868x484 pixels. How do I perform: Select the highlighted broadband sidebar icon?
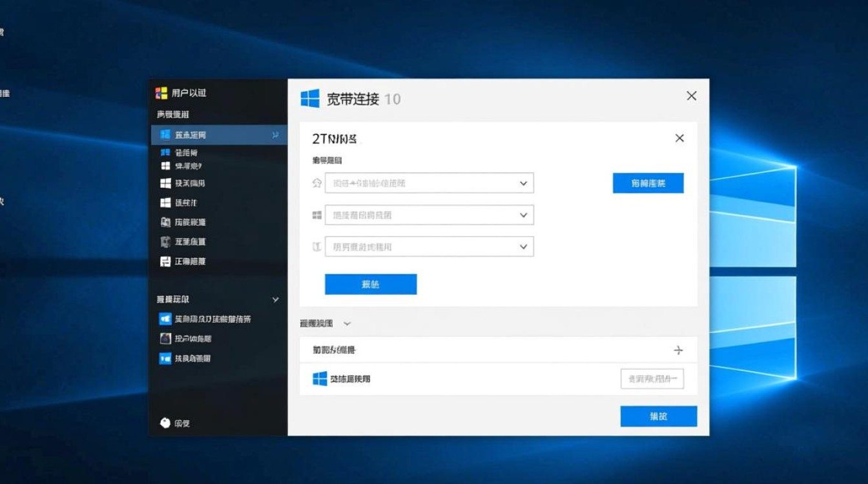click(x=166, y=136)
